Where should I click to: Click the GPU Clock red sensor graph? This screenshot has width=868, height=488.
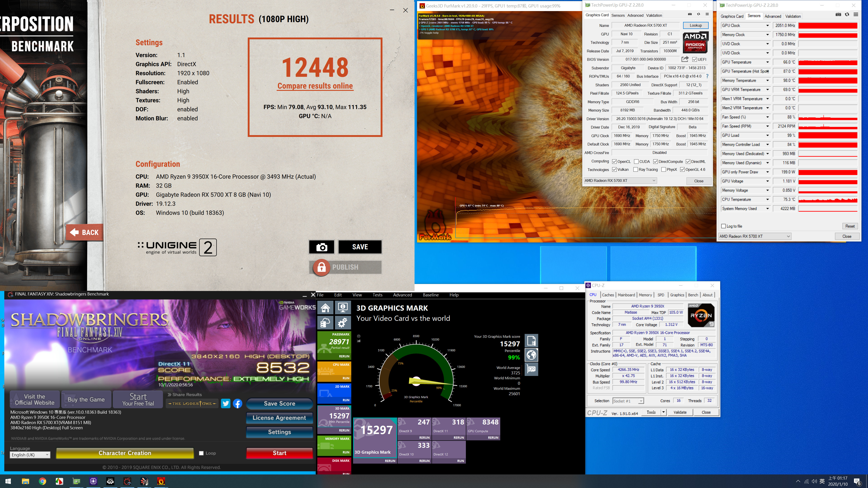828,26
